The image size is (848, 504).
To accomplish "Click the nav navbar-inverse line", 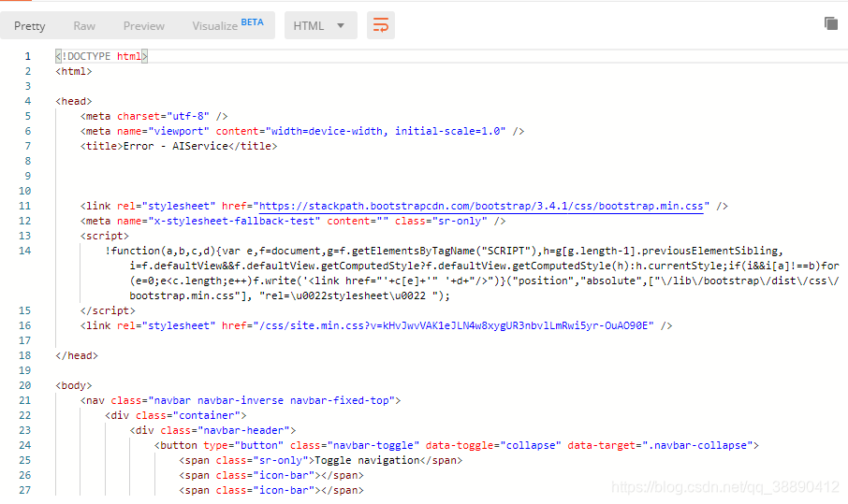I will tap(241, 400).
